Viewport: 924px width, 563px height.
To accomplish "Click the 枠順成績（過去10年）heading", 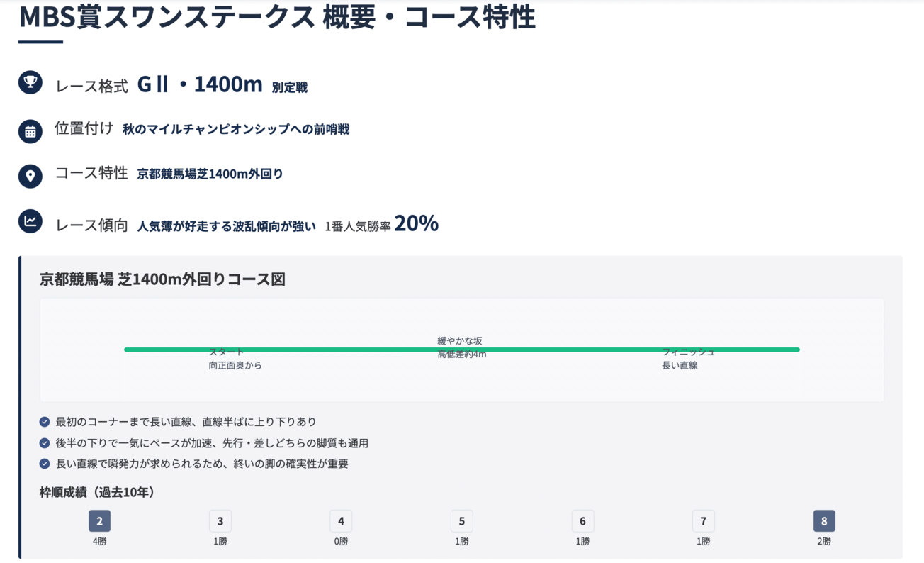I will pos(97,491).
